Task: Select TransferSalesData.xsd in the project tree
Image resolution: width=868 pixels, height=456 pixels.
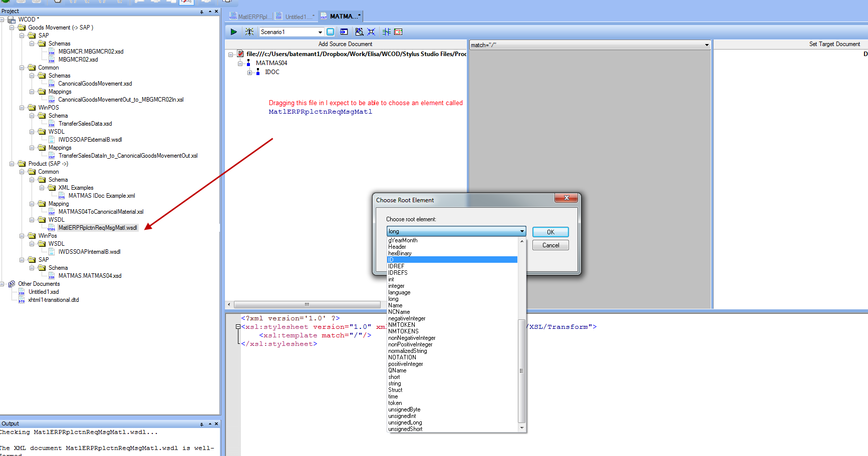Action: pyautogui.click(x=85, y=124)
